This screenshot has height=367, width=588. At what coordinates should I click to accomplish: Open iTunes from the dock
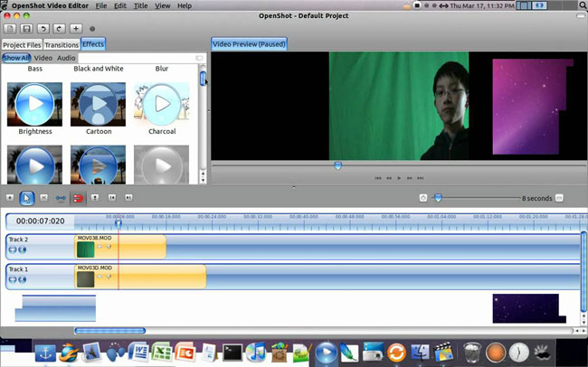pyautogui.click(x=256, y=353)
